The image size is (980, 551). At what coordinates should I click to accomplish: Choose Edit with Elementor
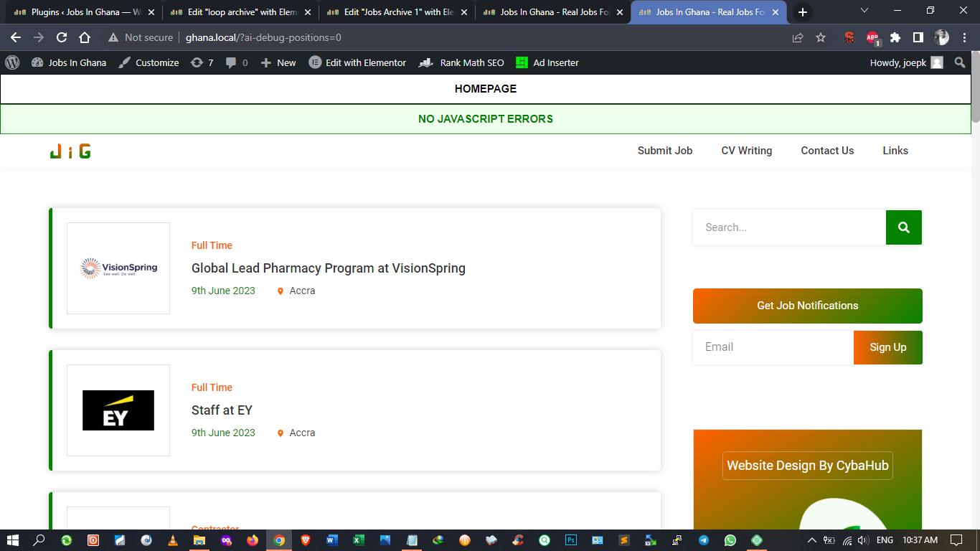[x=357, y=62]
